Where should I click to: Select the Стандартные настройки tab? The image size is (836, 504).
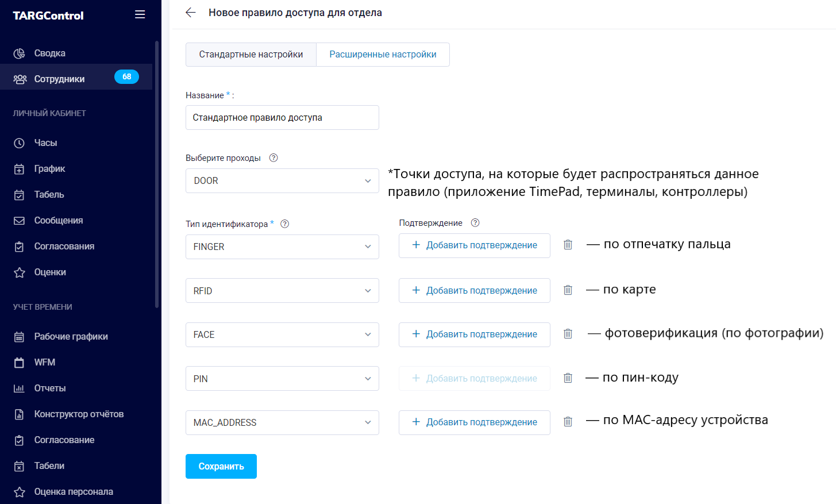point(251,55)
